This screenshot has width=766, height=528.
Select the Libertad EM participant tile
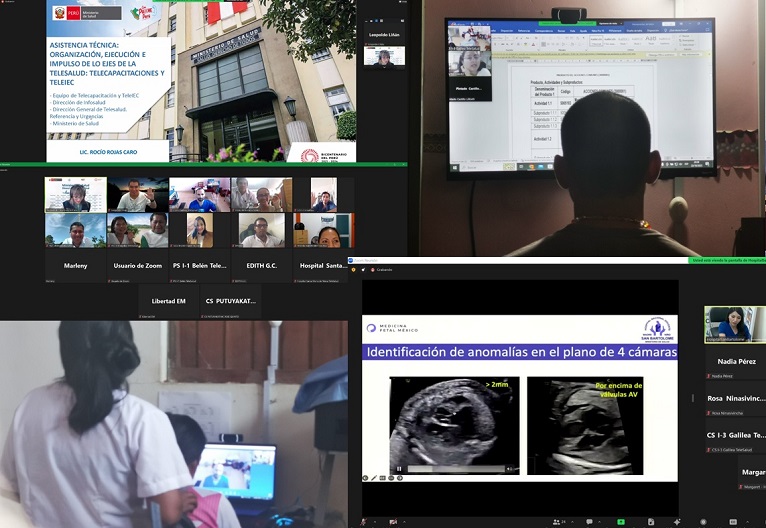point(169,301)
